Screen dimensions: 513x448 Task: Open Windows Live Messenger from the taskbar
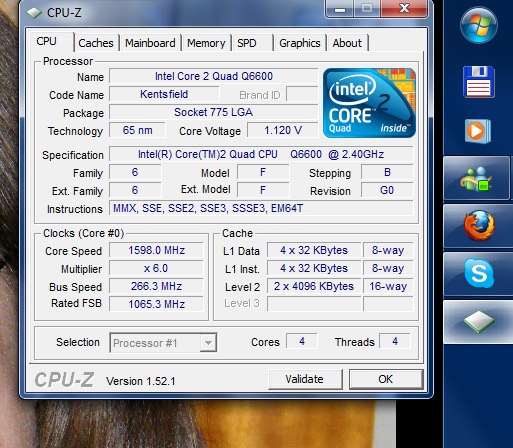pos(477,178)
